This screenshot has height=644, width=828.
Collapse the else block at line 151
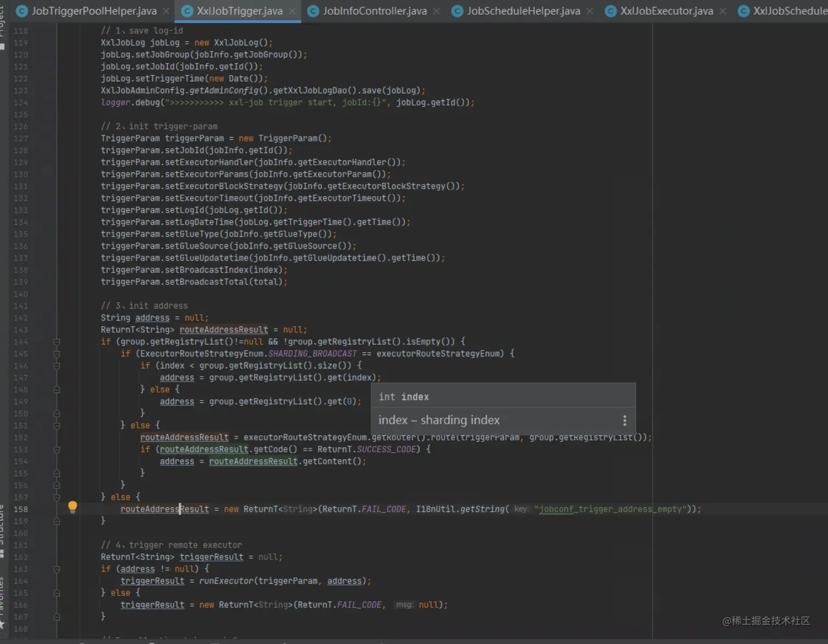pos(56,426)
